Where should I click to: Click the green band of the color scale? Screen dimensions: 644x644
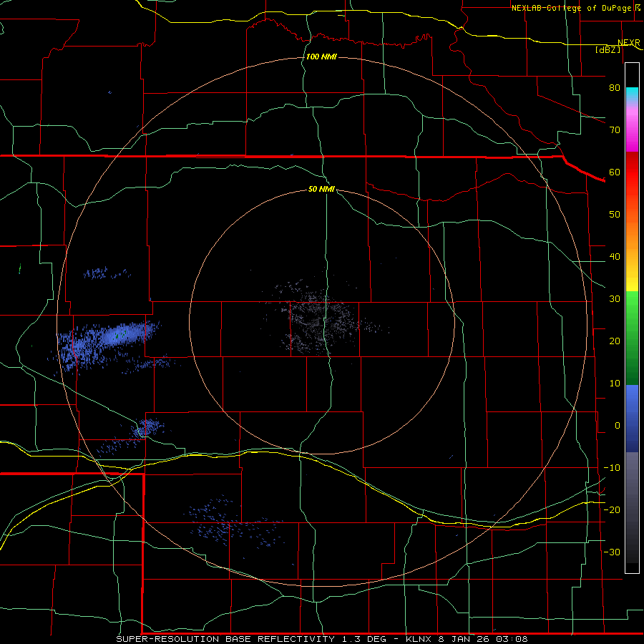pyautogui.click(x=632, y=338)
